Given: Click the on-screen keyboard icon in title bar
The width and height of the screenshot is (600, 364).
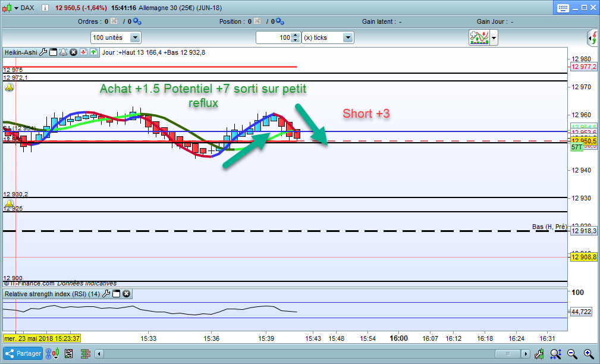Looking at the screenshot, I should (x=563, y=8).
